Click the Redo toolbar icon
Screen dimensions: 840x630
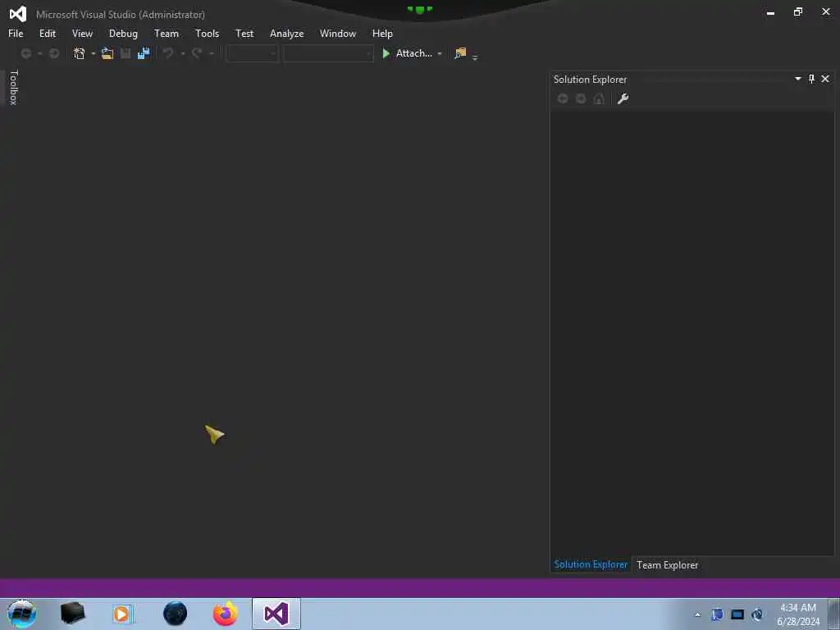pyautogui.click(x=197, y=53)
